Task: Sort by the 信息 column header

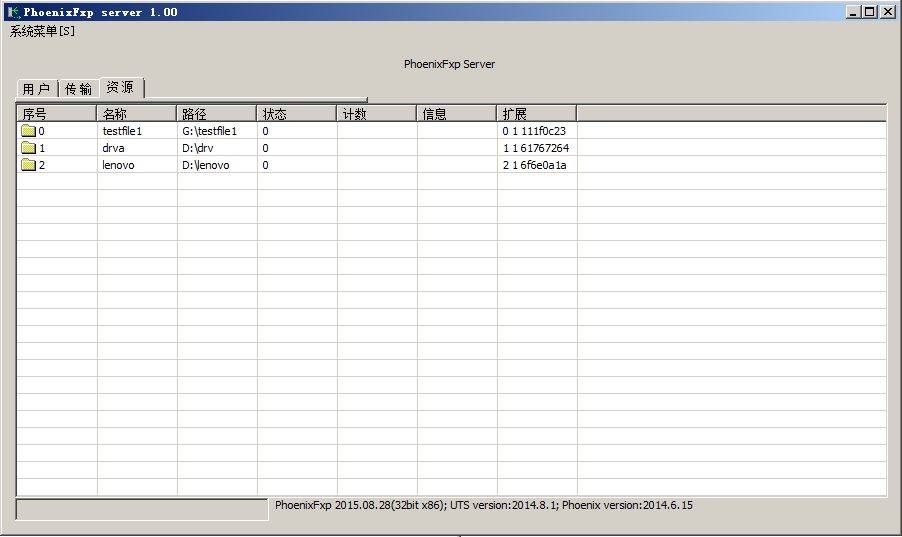Action: click(456, 114)
